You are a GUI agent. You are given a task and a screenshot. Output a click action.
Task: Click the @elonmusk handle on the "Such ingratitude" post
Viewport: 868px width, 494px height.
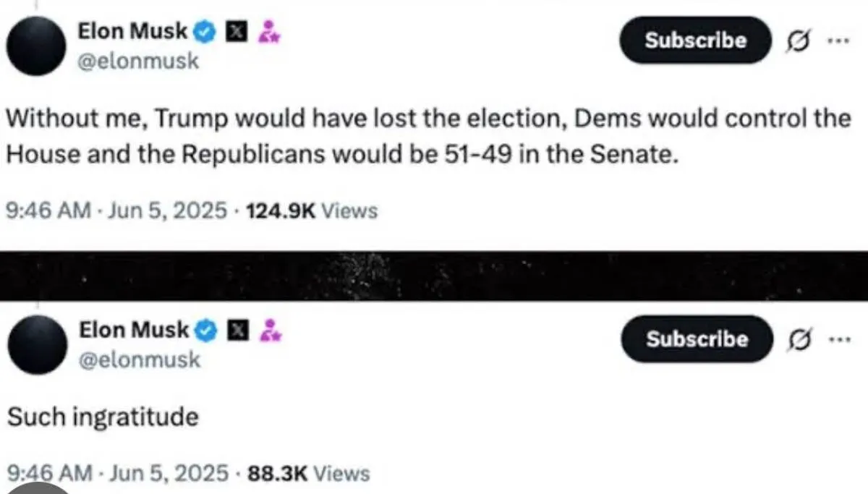139,359
